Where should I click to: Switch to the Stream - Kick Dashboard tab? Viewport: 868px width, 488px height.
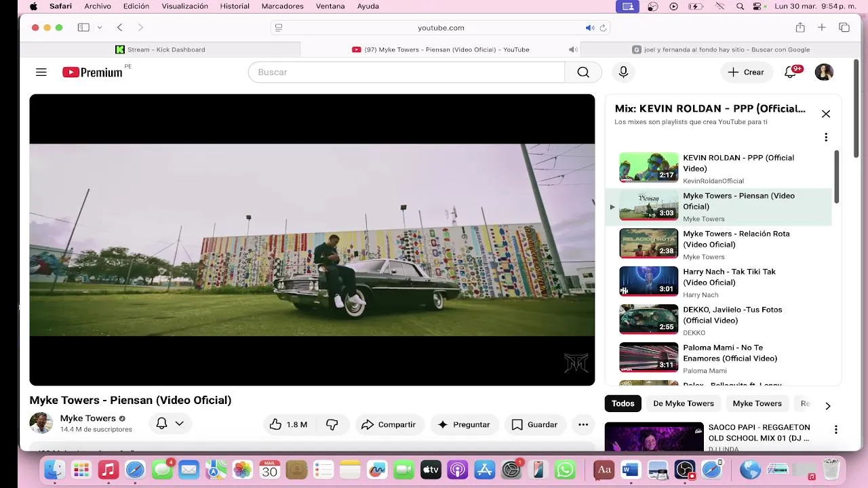click(x=160, y=49)
